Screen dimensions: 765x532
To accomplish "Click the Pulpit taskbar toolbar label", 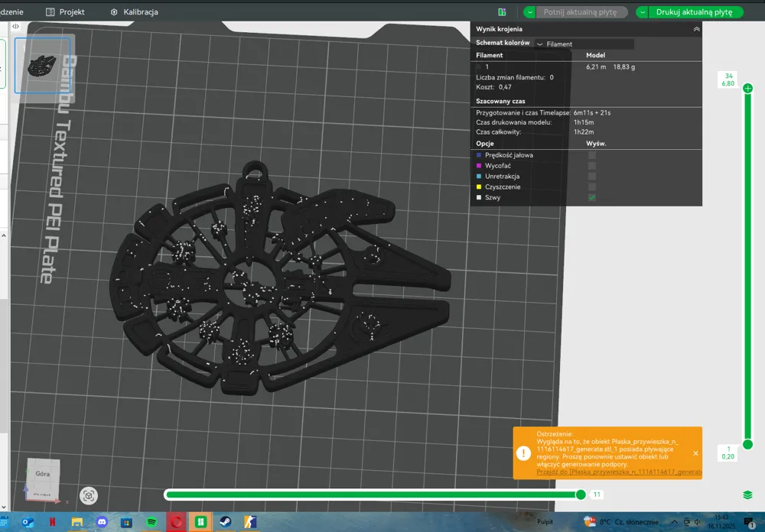I will (x=545, y=522).
